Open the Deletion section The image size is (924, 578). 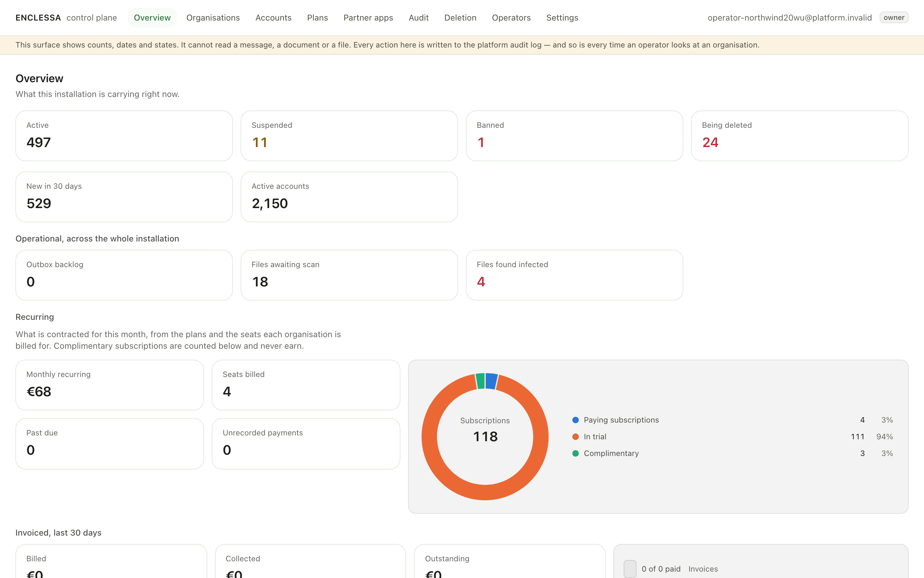pos(460,18)
